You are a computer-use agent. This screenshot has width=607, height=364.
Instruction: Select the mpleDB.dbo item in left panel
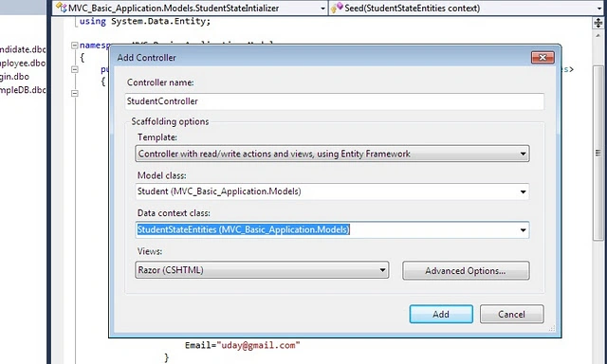[23, 90]
